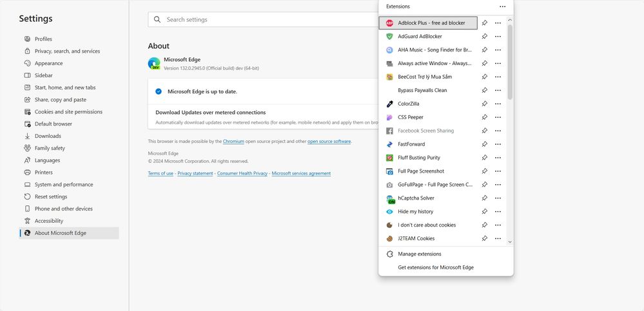The image size is (644, 311).
Task: Open the Privacy statement link
Action: click(x=195, y=174)
